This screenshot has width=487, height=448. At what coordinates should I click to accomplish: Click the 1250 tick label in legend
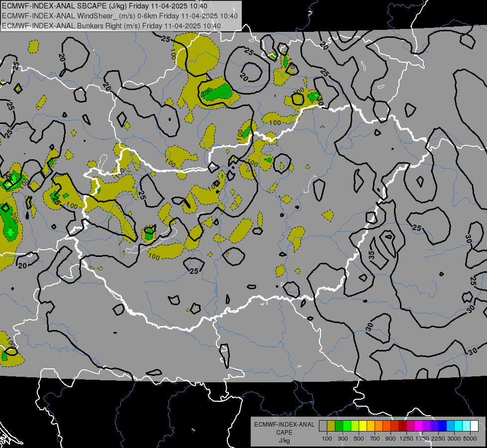point(406,439)
